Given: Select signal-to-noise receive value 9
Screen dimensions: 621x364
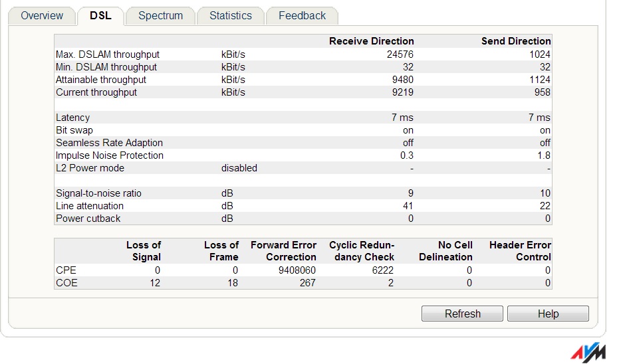Looking at the screenshot, I should [411, 193].
